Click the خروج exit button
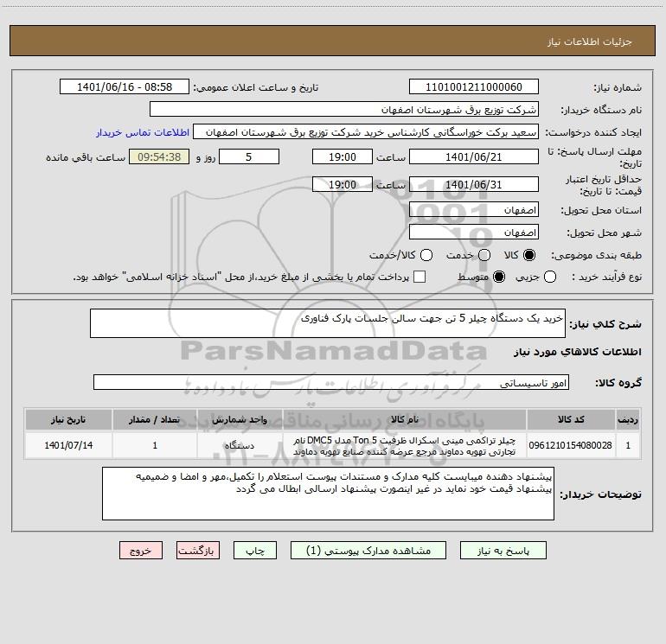The image size is (666, 644). pyautogui.click(x=141, y=550)
